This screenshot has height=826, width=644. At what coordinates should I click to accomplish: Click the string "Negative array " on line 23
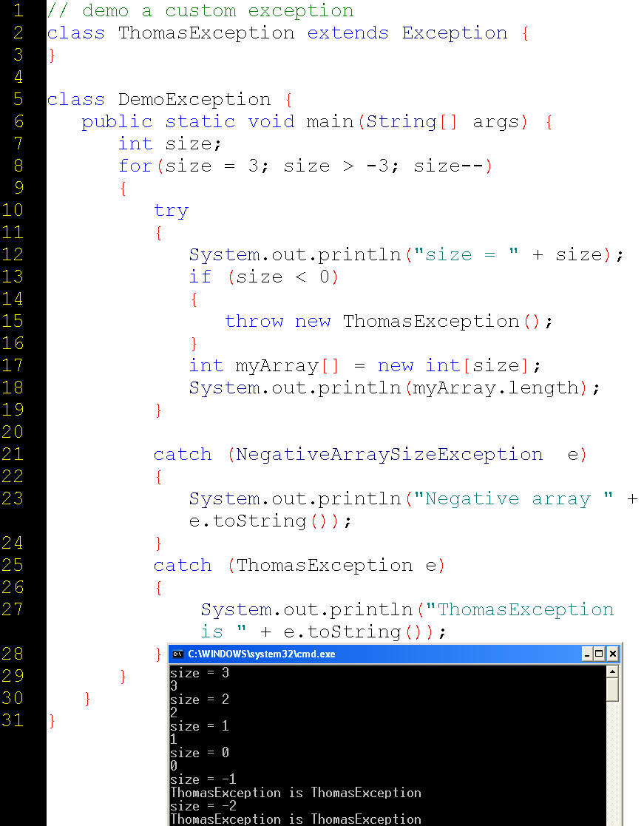[x=513, y=498]
